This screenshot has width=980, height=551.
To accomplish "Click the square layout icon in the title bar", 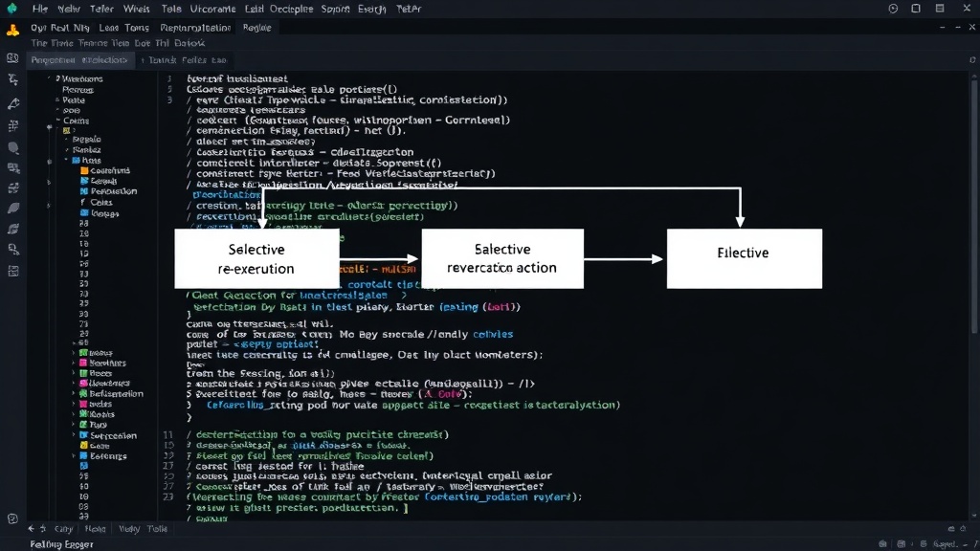I will (x=916, y=9).
